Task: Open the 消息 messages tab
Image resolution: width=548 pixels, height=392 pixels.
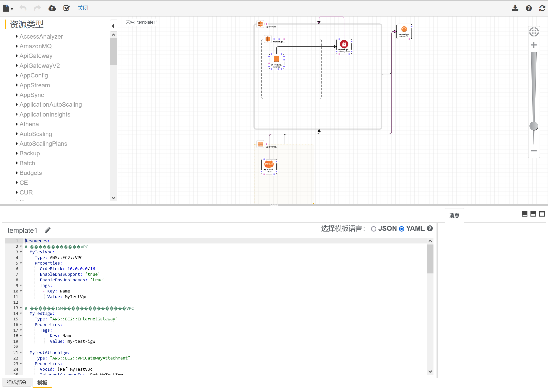Action: click(x=454, y=216)
